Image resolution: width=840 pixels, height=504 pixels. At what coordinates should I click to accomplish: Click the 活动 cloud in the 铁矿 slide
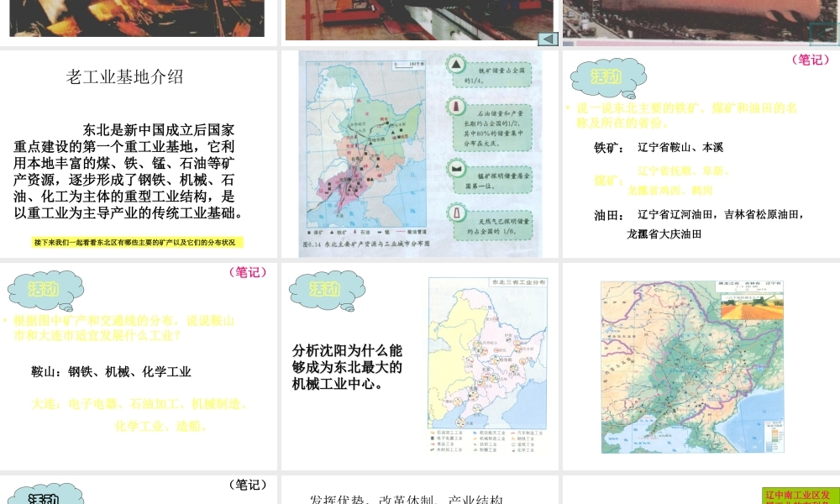[x=608, y=78]
